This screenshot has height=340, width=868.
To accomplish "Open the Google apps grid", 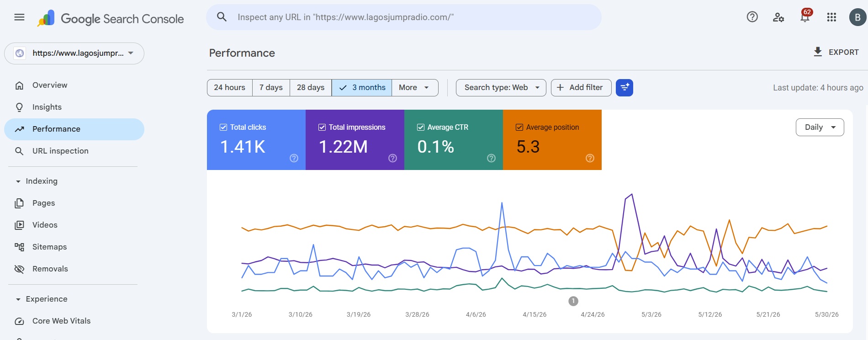I will tap(831, 17).
